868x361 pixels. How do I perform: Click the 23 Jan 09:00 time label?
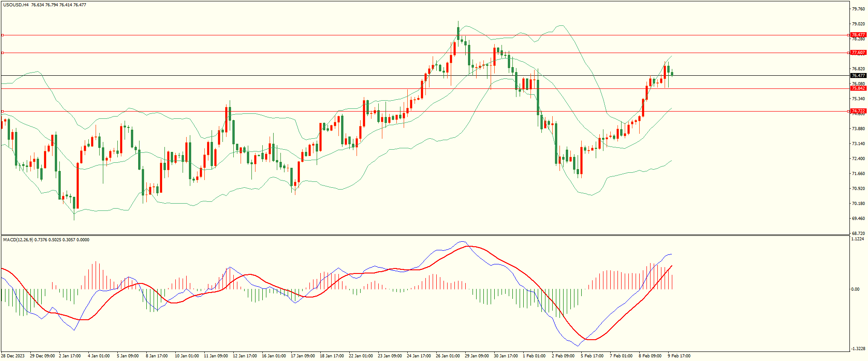390,356
